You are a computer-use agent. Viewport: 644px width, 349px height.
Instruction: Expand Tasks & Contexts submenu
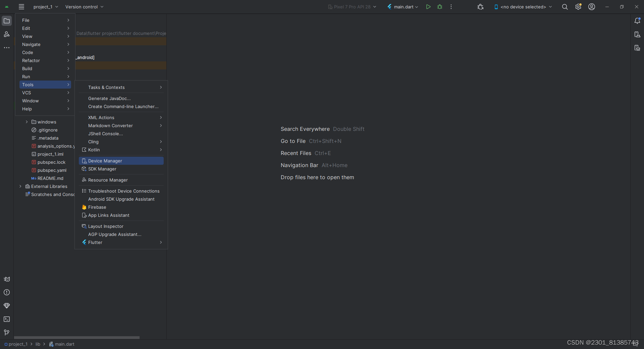click(121, 87)
